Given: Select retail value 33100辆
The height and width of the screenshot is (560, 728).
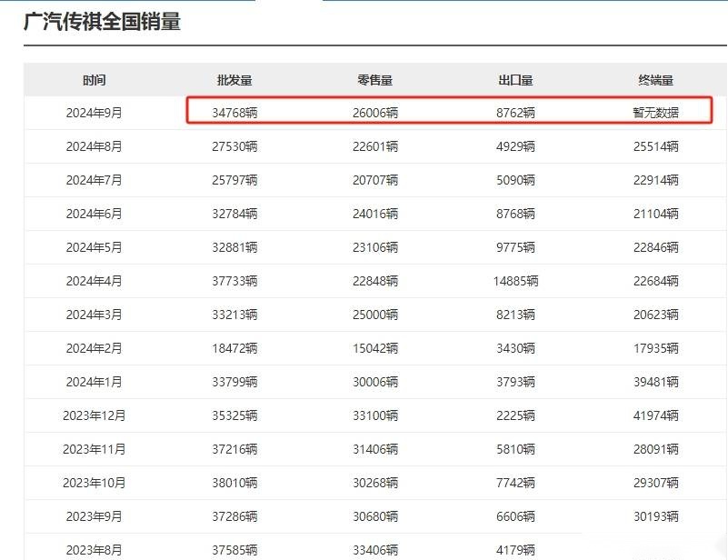Looking at the screenshot, I should (x=375, y=415).
